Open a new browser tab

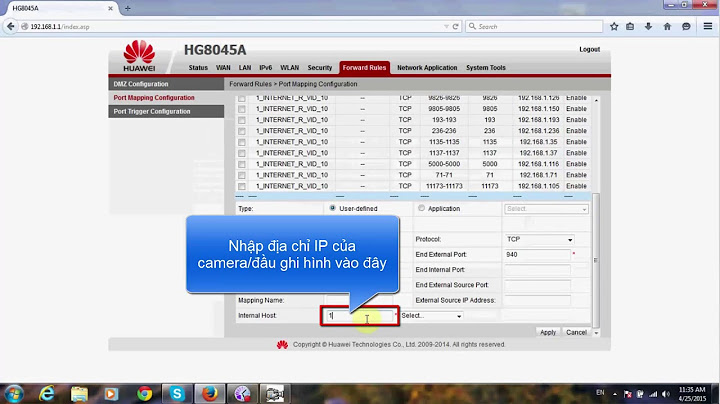[128, 8]
